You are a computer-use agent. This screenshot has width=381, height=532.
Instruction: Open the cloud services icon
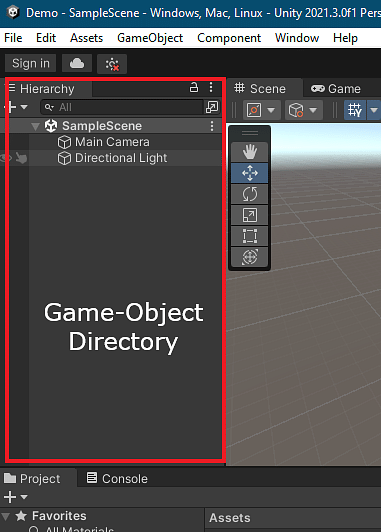(x=77, y=63)
